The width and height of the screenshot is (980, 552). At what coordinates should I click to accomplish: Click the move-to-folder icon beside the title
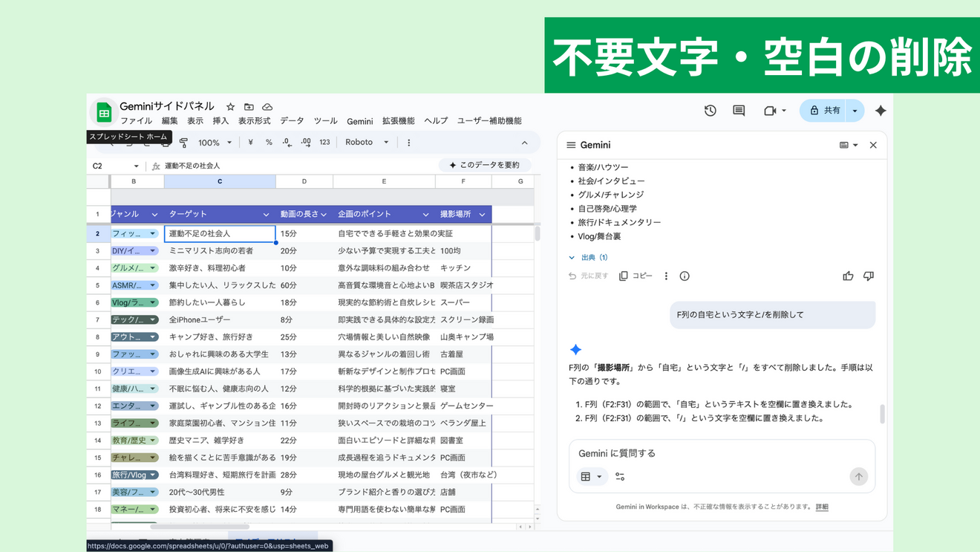coord(249,107)
